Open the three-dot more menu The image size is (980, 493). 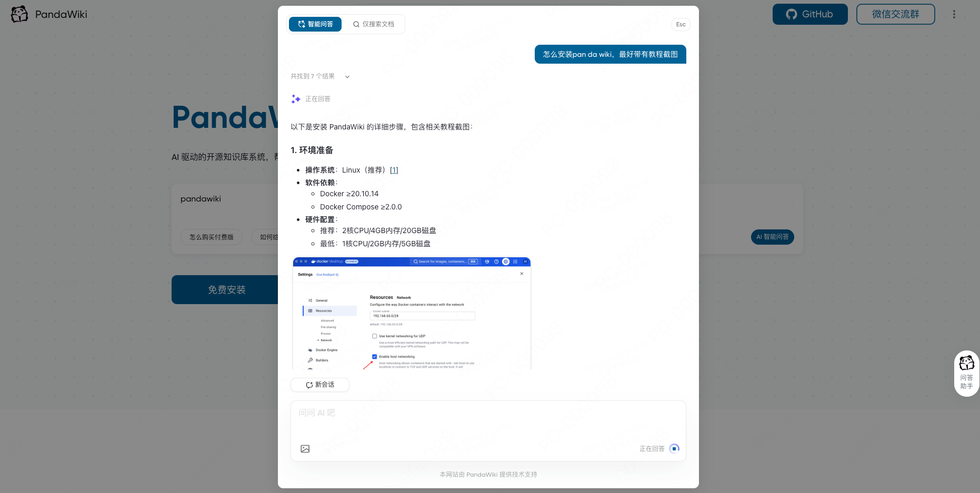point(954,14)
